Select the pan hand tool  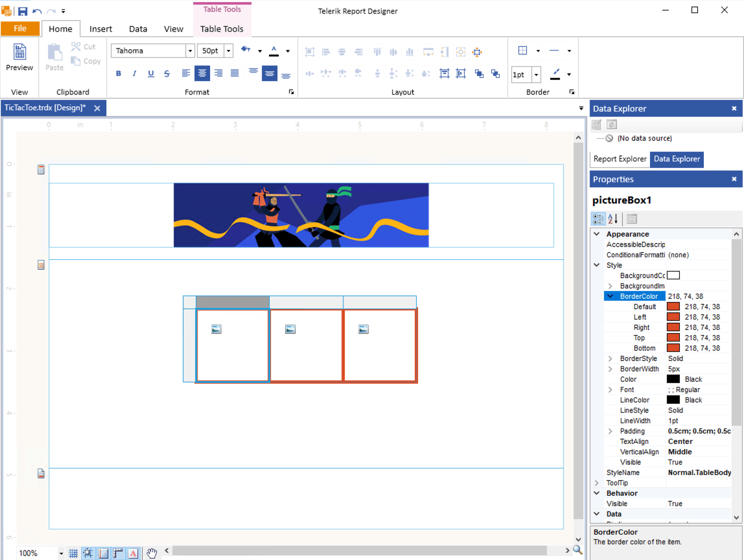click(152, 554)
